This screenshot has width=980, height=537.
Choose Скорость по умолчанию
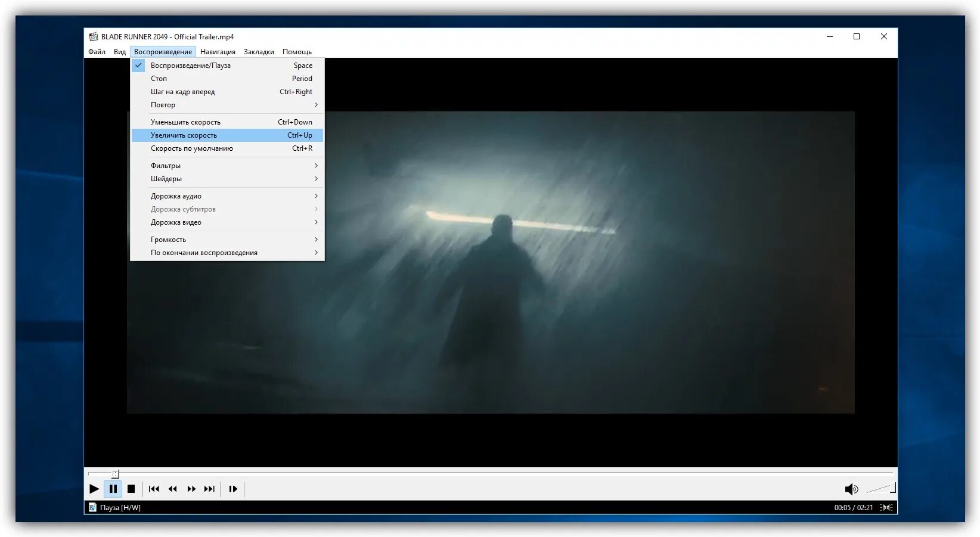pyautogui.click(x=227, y=148)
